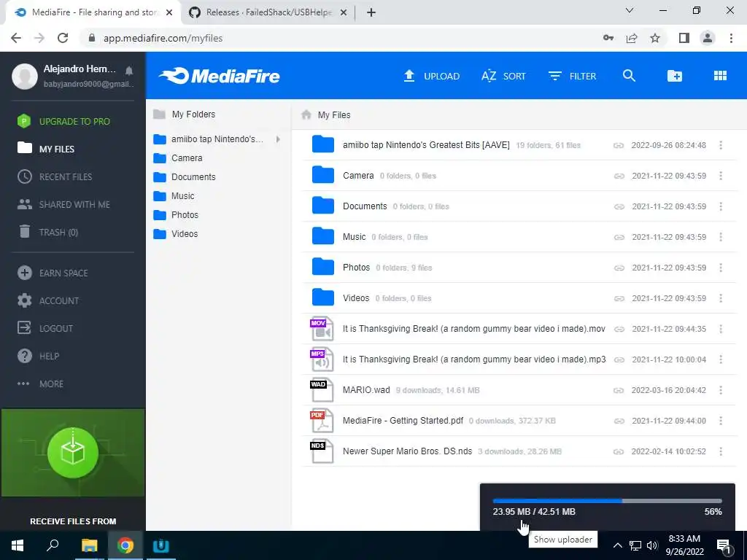Viewport: 747px width, 560px height.
Task: Go back in browser history
Action: pyautogui.click(x=16, y=38)
